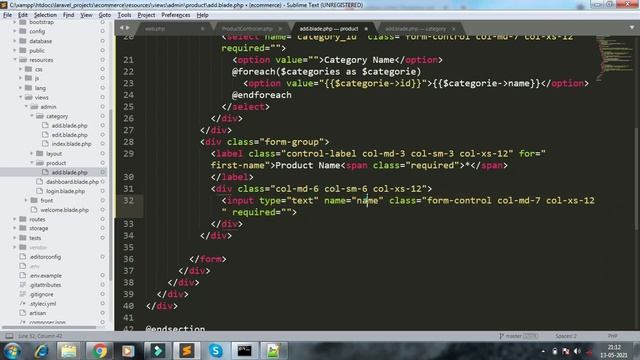
Task: Open Sublime Text taskbar icon
Action: tap(187, 351)
